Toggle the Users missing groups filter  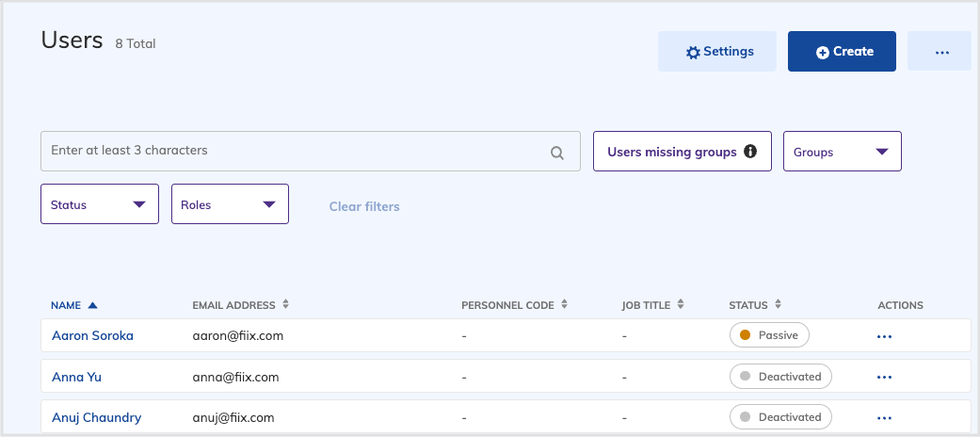tap(672, 152)
